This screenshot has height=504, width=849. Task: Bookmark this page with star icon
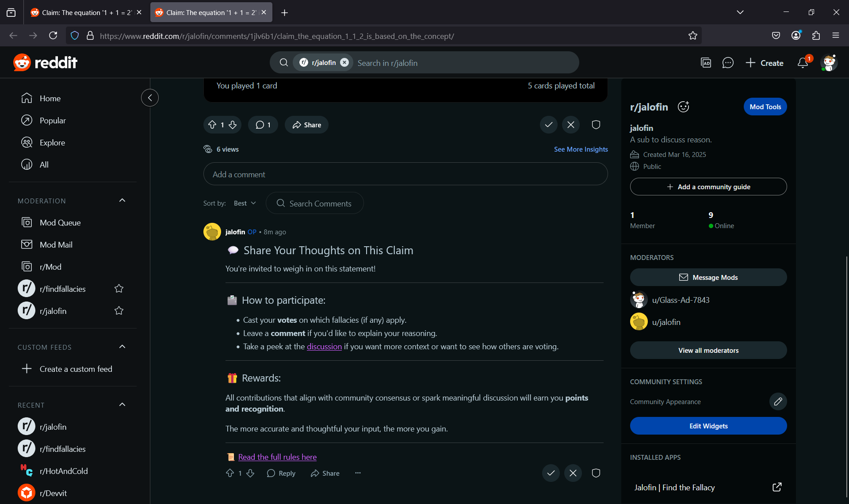coord(692,36)
